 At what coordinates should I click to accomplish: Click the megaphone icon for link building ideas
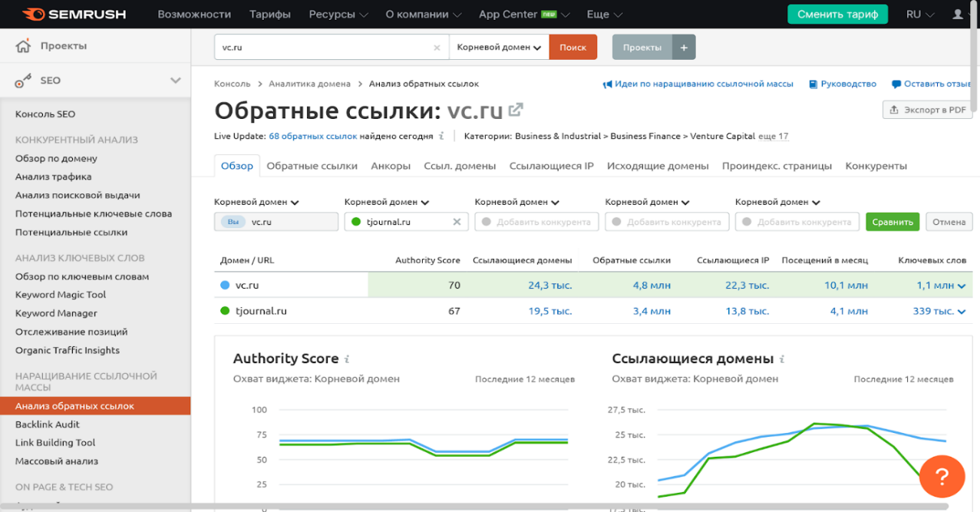pos(607,84)
